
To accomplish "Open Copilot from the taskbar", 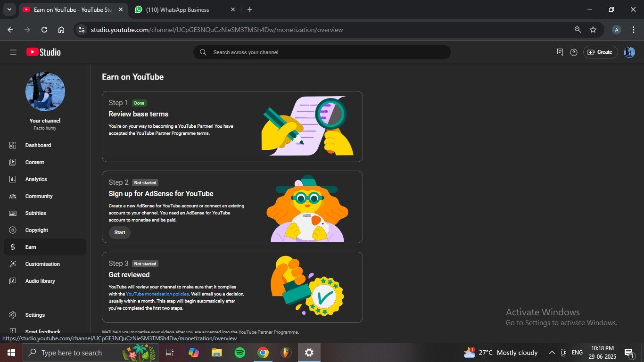I will pyautogui.click(x=193, y=353).
